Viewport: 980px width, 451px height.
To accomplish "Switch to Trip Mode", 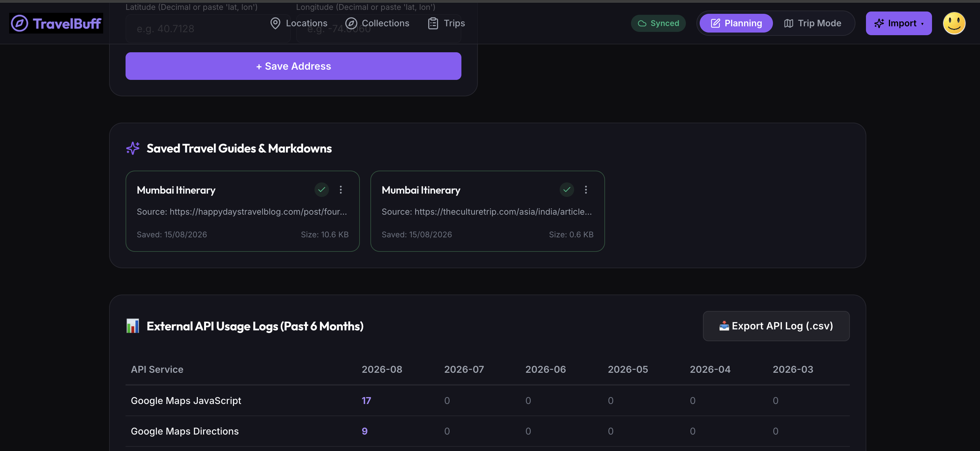I will 813,23.
